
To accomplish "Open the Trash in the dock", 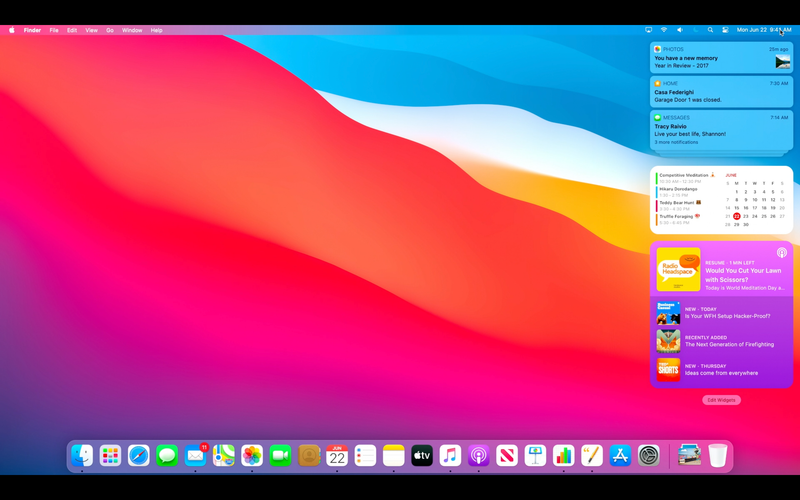I will tap(717, 456).
